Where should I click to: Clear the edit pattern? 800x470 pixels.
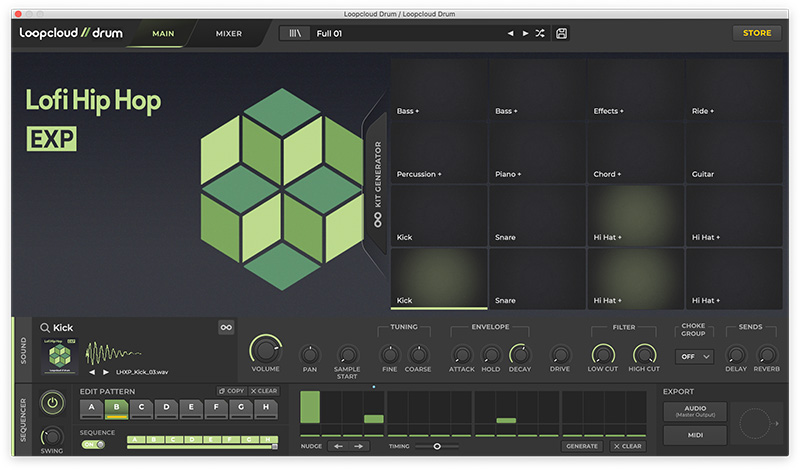264,391
